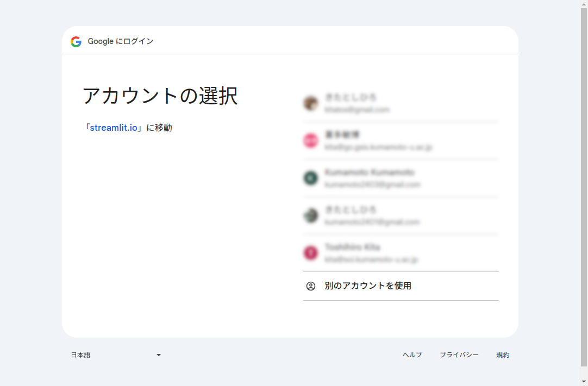Click the vertical scrollbar thumb
Viewport: 588px width, 386px height.
click(x=584, y=185)
